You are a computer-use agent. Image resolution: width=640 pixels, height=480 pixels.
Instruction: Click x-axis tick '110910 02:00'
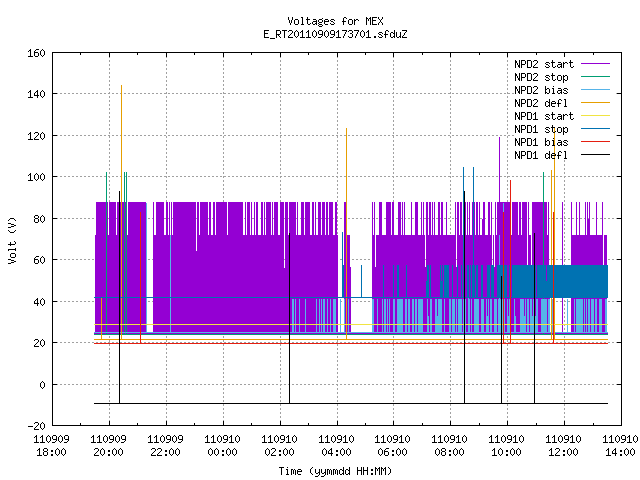pyautogui.click(x=280, y=446)
